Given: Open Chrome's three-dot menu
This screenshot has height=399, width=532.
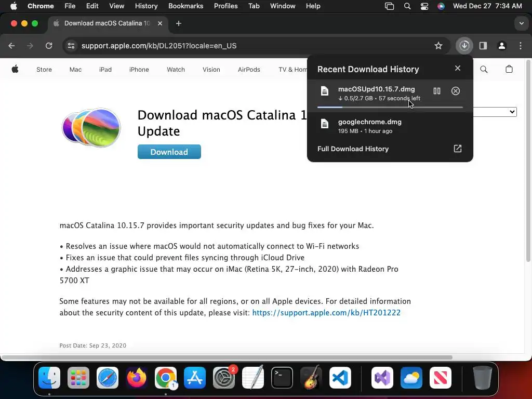Looking at the screenshot, I should tap(521, 46).
